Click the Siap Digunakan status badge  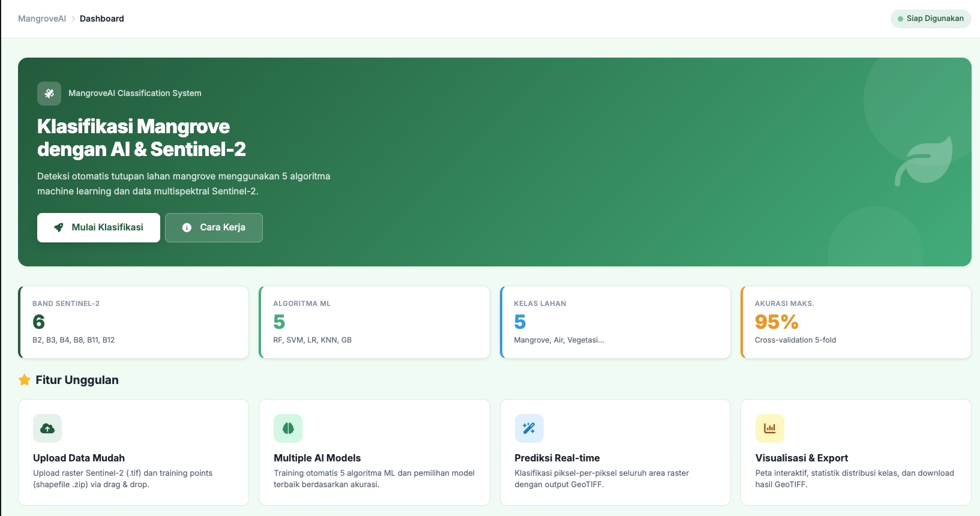pos(931,19)
